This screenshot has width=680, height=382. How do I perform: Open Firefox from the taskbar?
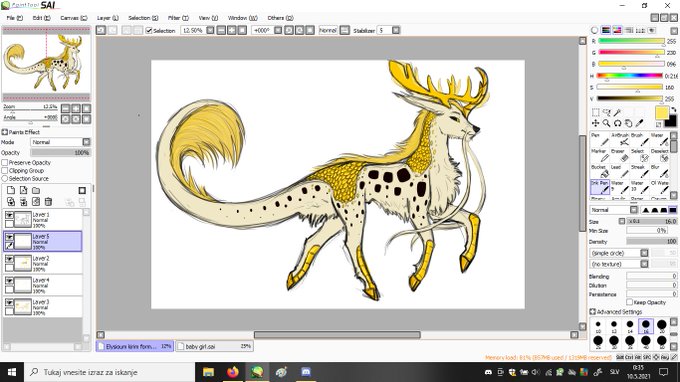(x=232, y=372)
